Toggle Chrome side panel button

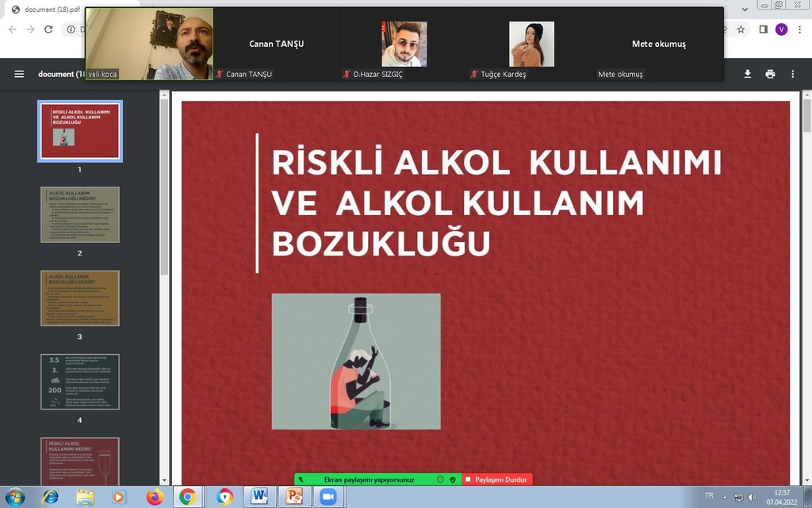coord(763,29)
